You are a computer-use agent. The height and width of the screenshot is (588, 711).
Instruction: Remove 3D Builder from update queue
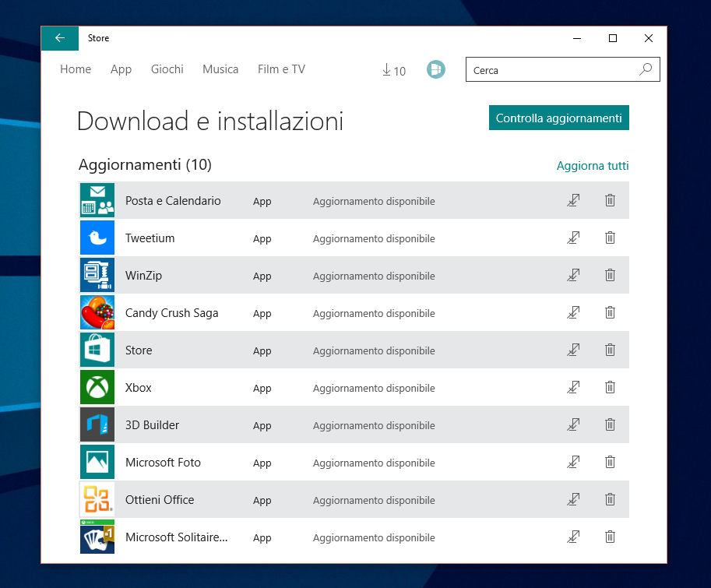[x=610, y=424]
